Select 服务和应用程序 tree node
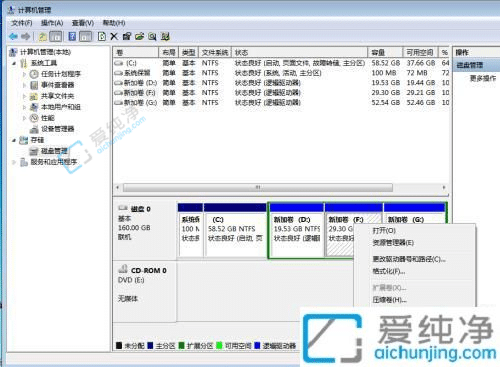Viewport: 500px width, 367px height. (x=54, y=162)
